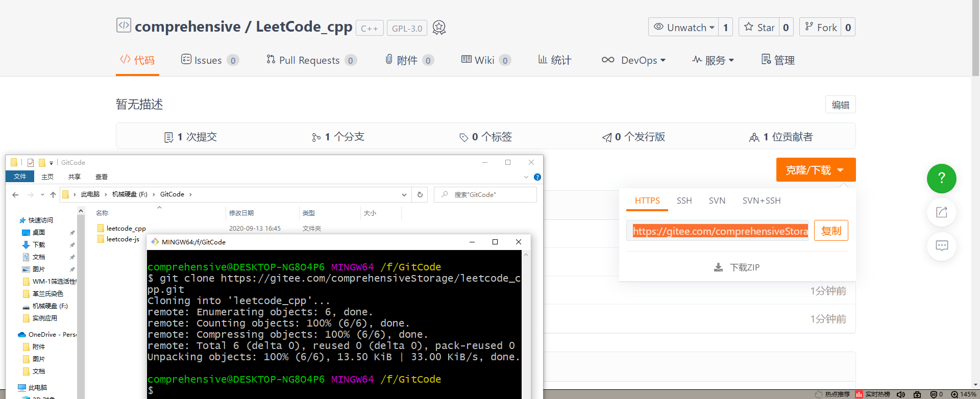
Task: Open the 文件 menu in File Explorer
Action: [20, 177]
